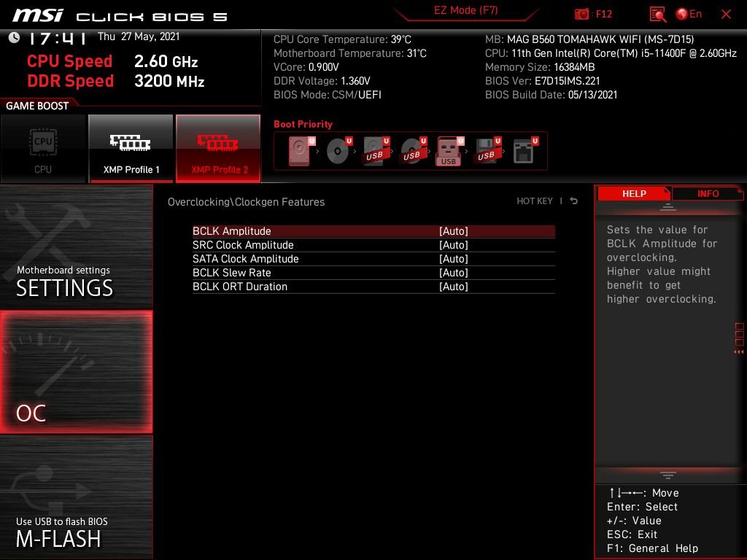Select the USB hard disk boot icon
This screenshot has height=560, width=747.
point(376,151)
